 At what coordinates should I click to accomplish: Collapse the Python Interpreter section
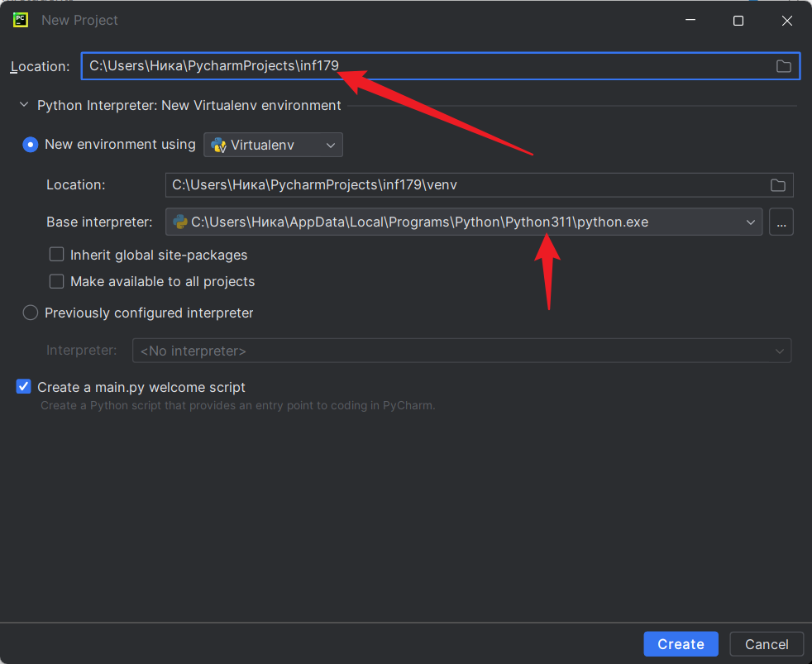(24, 106)
